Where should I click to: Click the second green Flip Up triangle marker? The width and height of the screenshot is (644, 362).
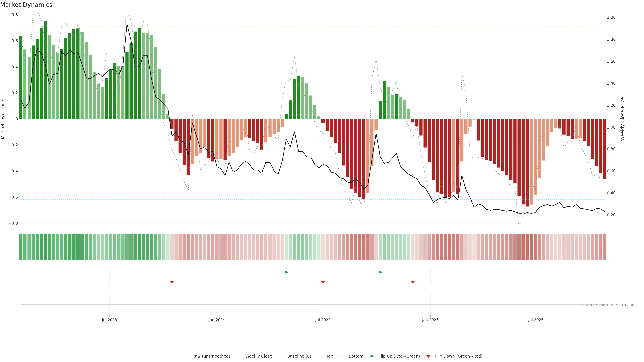click(x=380, y=272)
